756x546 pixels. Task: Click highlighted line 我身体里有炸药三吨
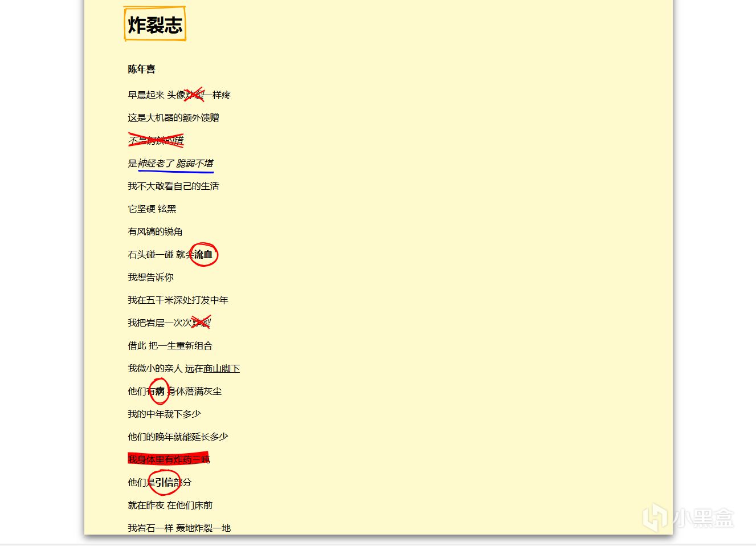coord(169,459)
